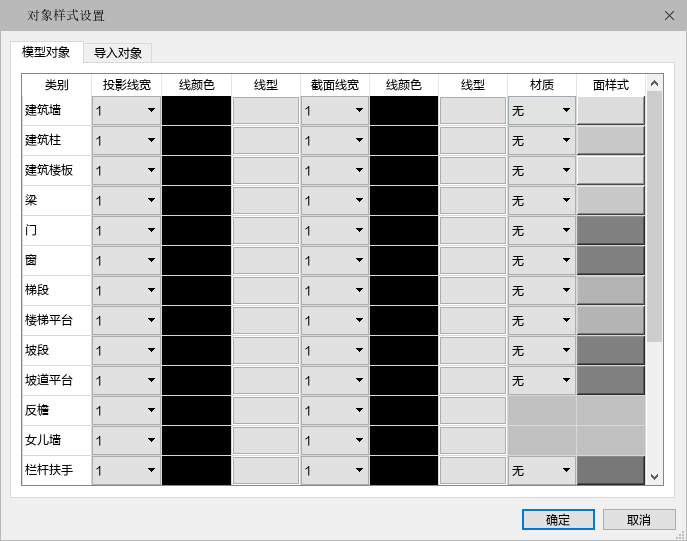
Task: Select the 栏杆扶手 category row
Action: coord(57,470)
